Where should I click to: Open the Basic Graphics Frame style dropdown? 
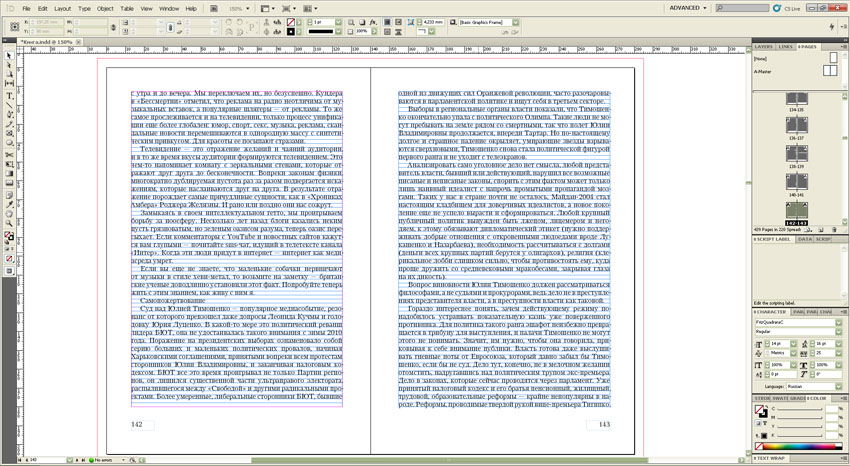[x=516, y=22]
